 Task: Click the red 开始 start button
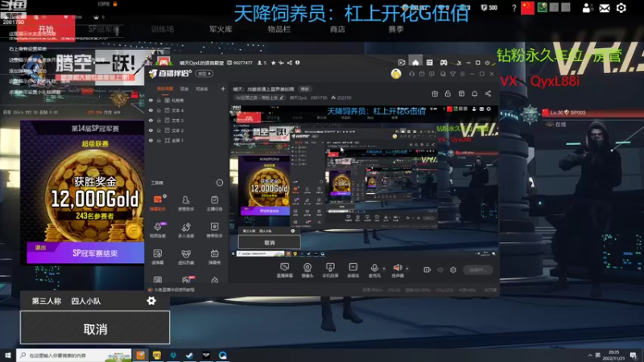[x=46, y=29]
